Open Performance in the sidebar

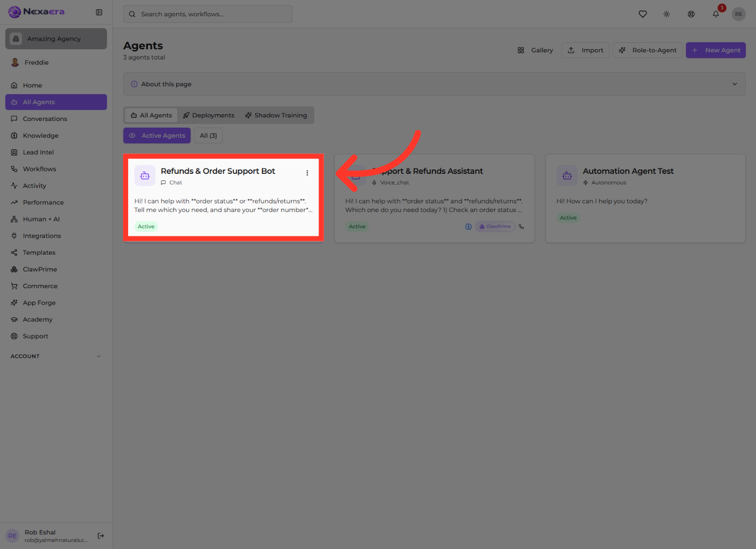[x=56, y=202]
